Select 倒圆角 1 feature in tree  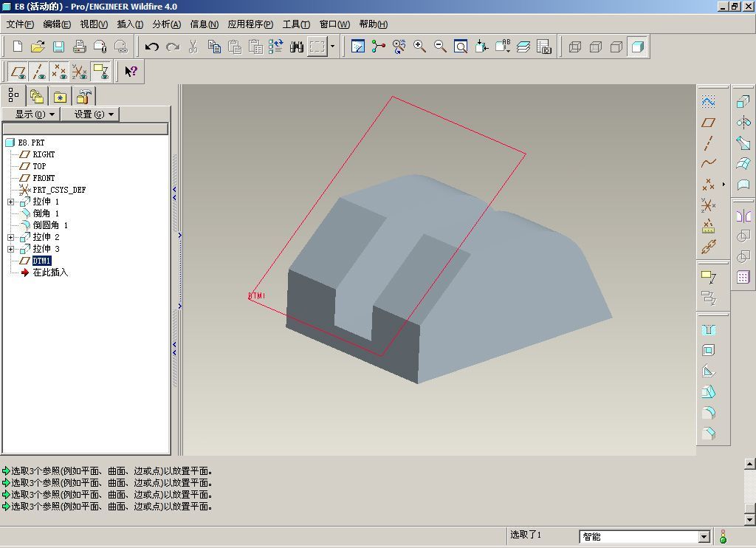click(x=50, y=225)
